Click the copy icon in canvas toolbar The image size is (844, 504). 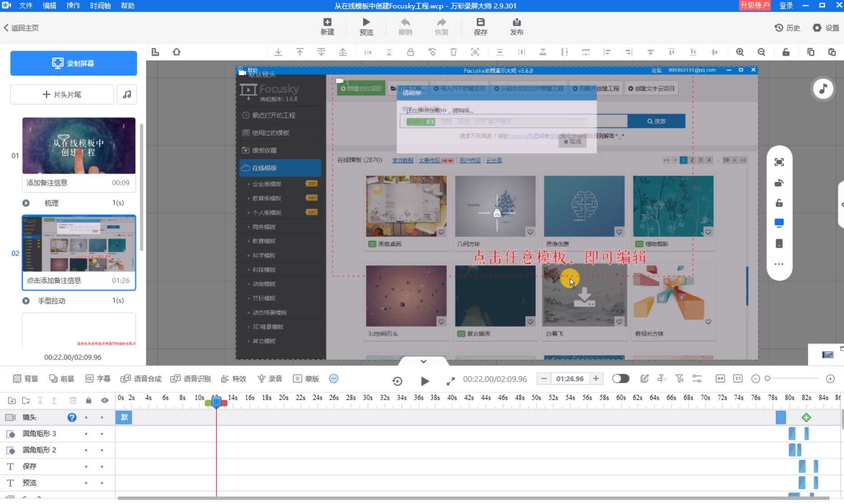(811, 52)
